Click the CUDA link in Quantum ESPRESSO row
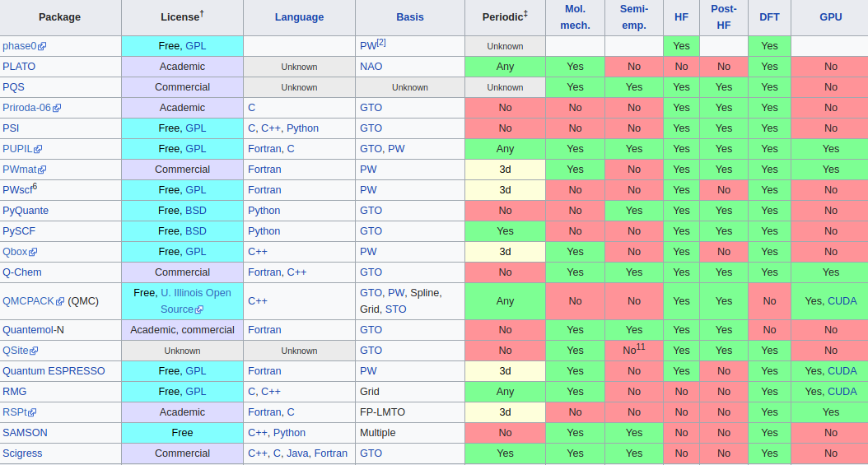The image size is (868, 465). [842, 371]
